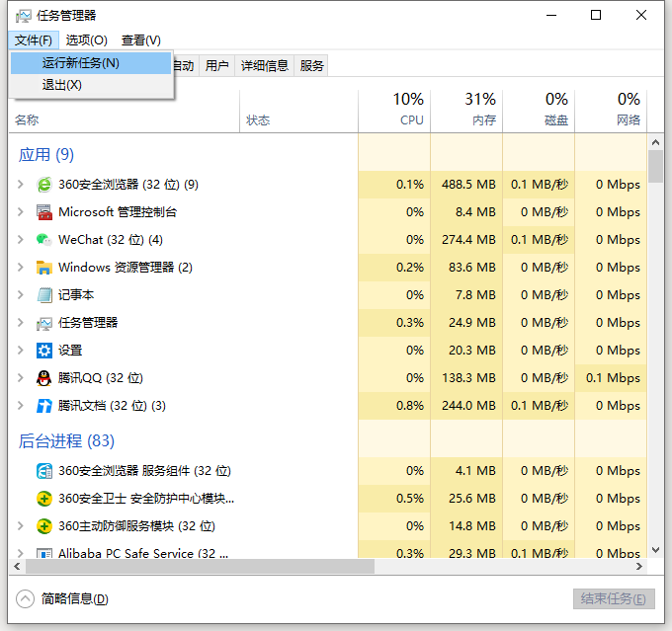Expand the WeChat process tree
Viewport: 672px width, 631px height.
[21, 240]
